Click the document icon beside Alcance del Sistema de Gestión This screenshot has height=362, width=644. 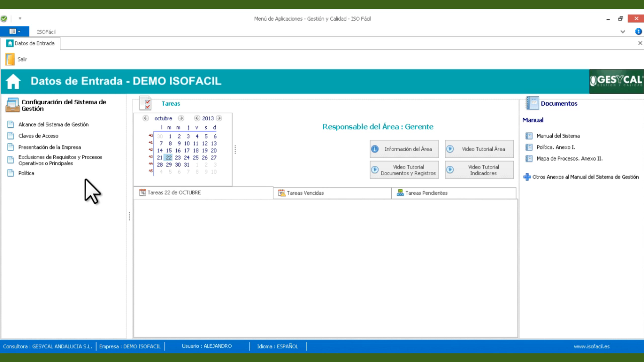point(11,124)
